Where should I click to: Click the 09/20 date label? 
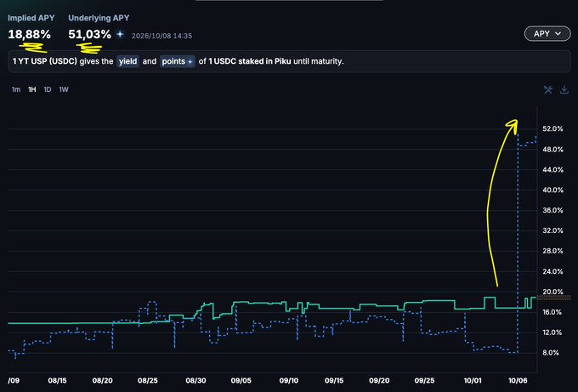tap(379, 381)
